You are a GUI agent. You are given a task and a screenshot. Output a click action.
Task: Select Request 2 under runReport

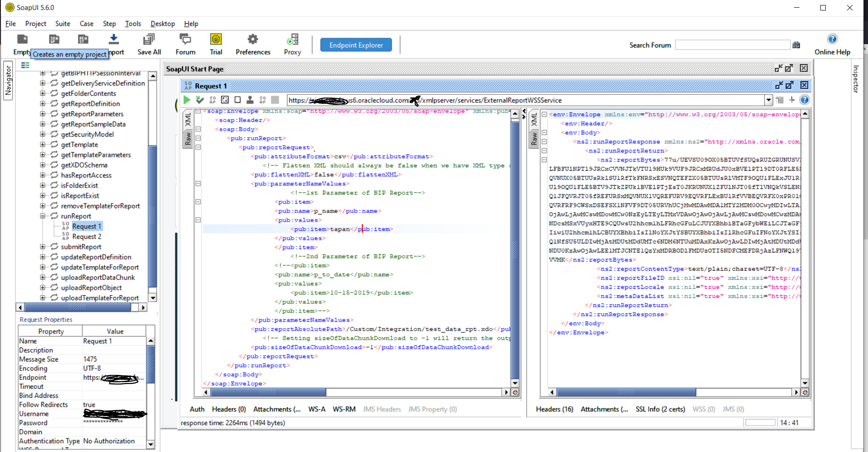click(x=87, y=236)
